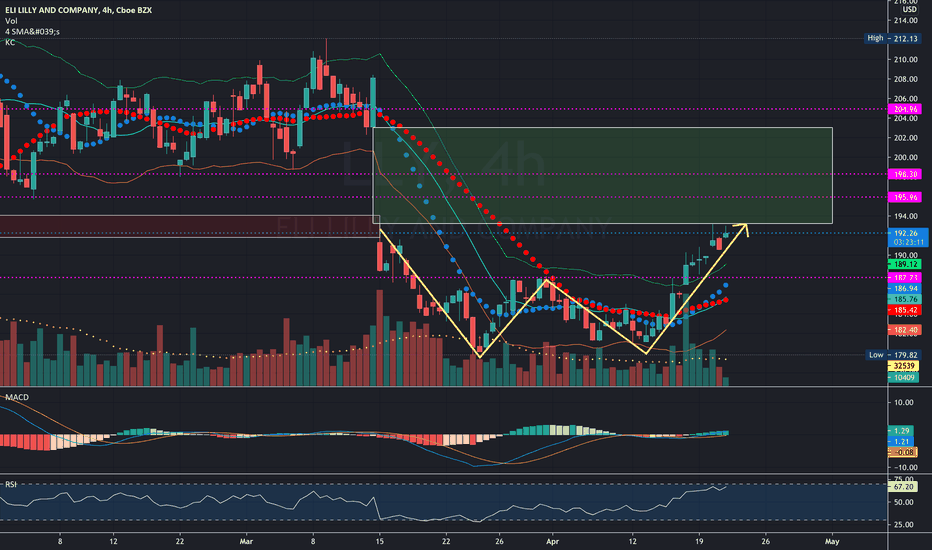Image resolution: width=932 pixels, height=550 pixels.
Task: Click the Low 179.82 price label
Action: click(893, 355)
